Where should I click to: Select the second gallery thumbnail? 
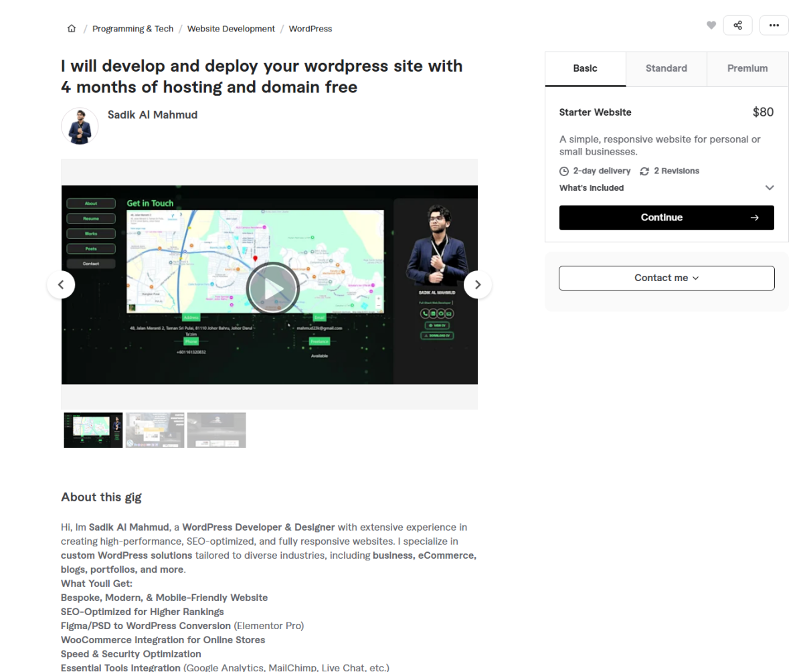click(x=155, y=430)
